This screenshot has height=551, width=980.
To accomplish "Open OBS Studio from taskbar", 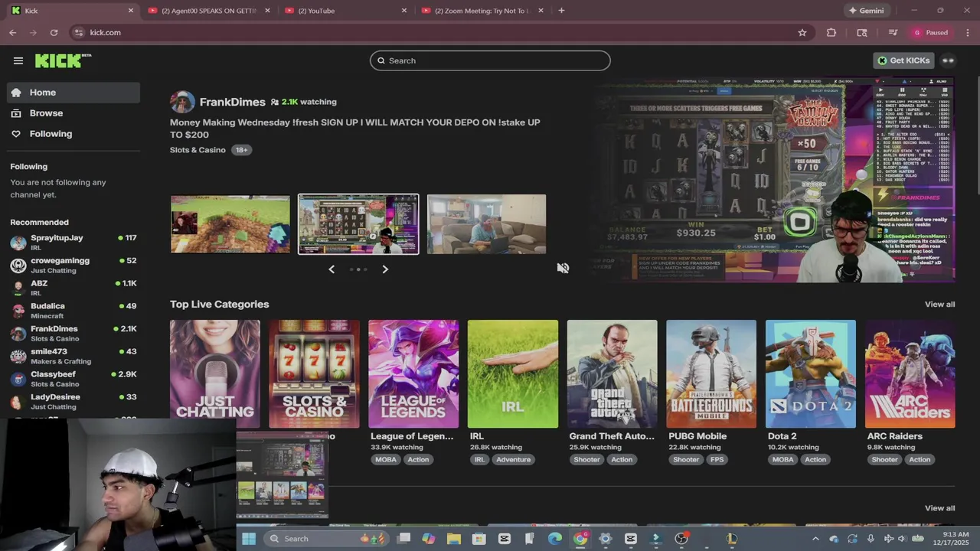I will click(x=681, y=539).
